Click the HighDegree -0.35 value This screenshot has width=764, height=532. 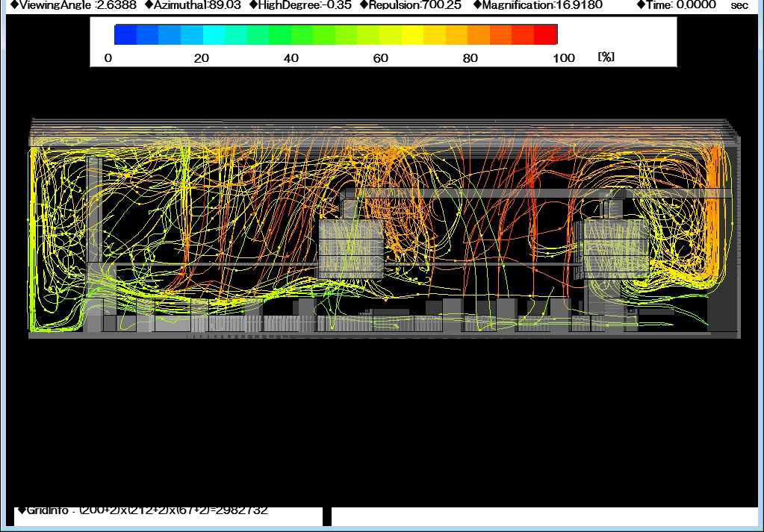tap(300, 5)
